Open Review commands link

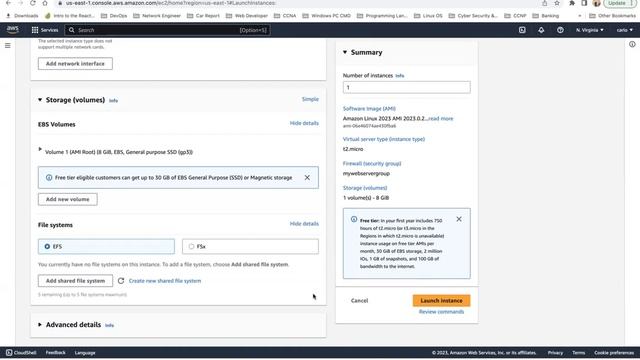click(441, 312)
